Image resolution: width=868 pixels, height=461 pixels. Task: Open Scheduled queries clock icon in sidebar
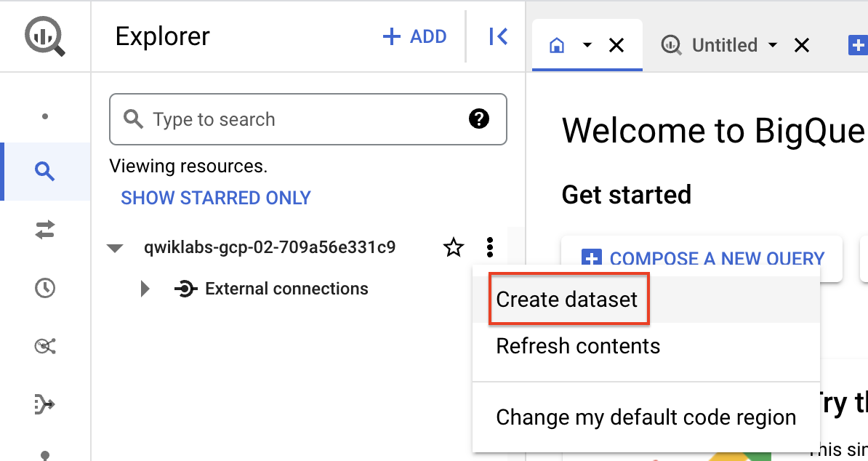pyautogui.click(x=45, y=288)
